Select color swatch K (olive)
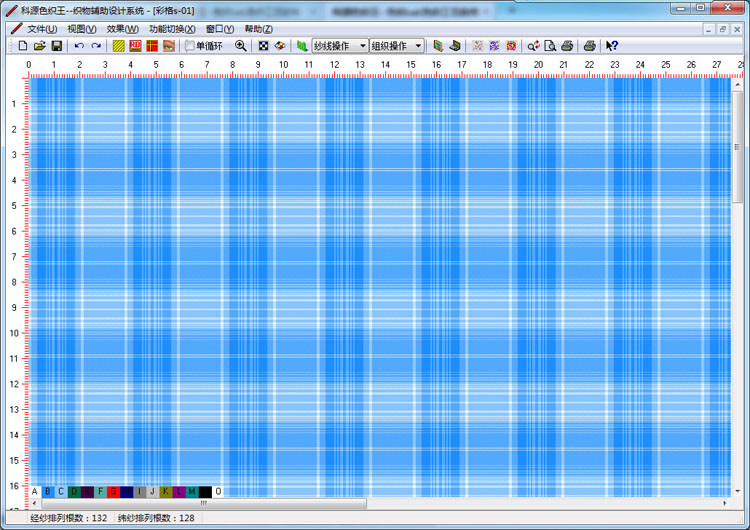 (165, 491)
